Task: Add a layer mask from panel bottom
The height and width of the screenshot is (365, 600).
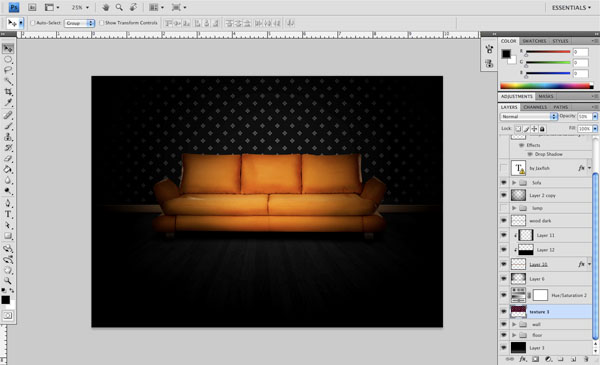Action: (535, 359)
